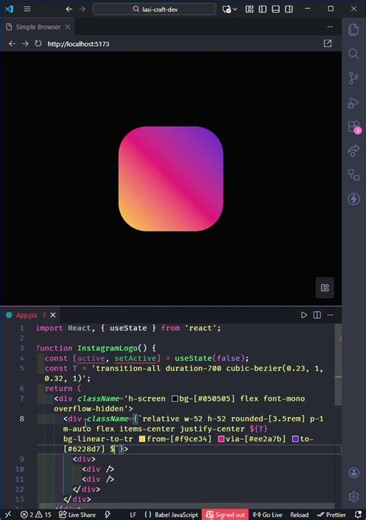366x520 pixels.
Task: Open the connected-squares icon below Live Share
Action: pos(354,175)
